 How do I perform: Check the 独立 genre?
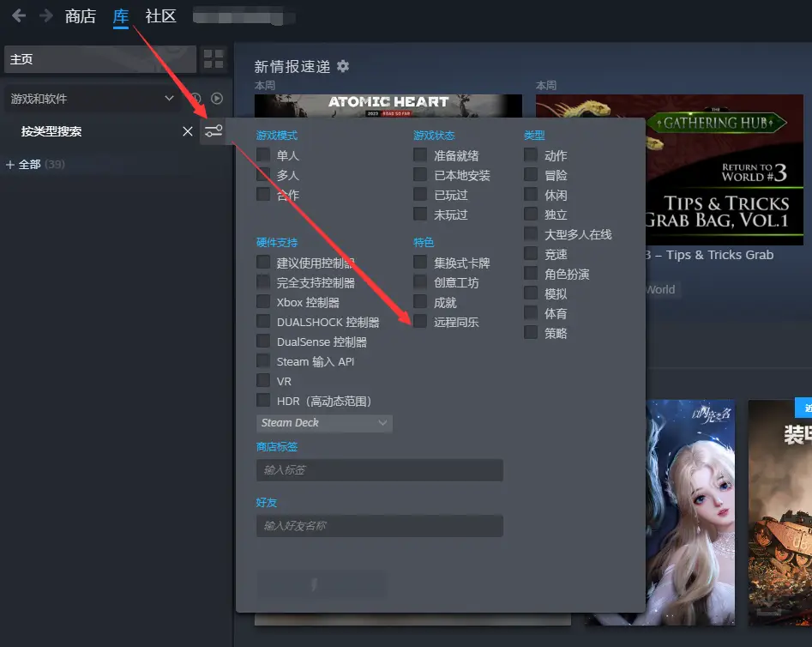click(530, 215)
